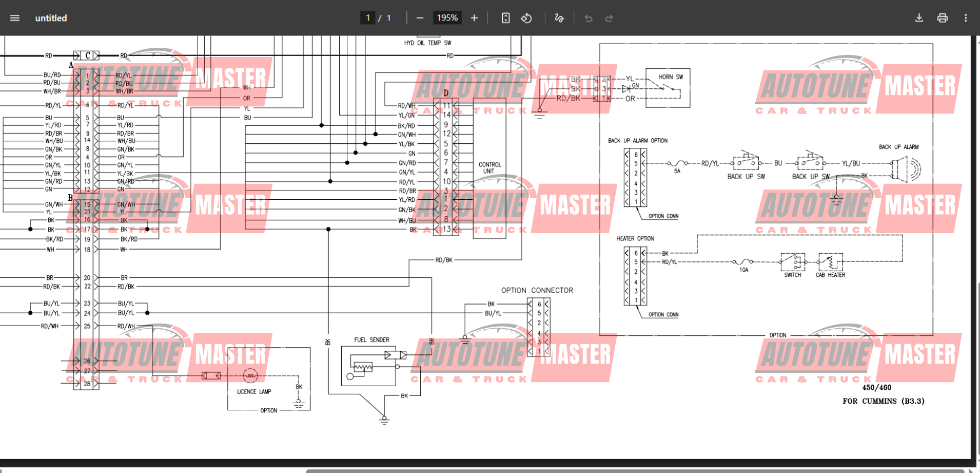Click the document title labeled untitled

[x=51, y=17]
